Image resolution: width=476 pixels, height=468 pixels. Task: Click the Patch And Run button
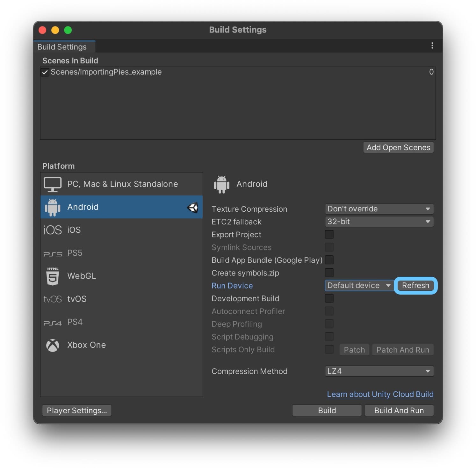click(x=403, y=350)
